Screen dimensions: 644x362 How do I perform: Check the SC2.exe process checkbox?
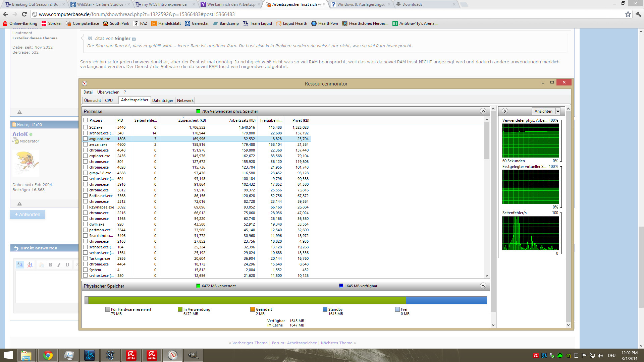pos(86,127)
